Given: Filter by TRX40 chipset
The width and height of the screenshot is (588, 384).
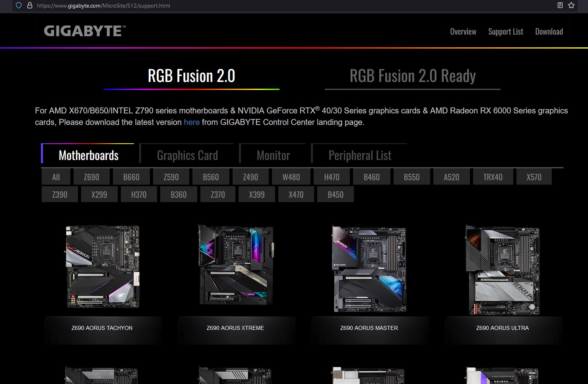Looking at the screenshot, I should pos(493,177).
